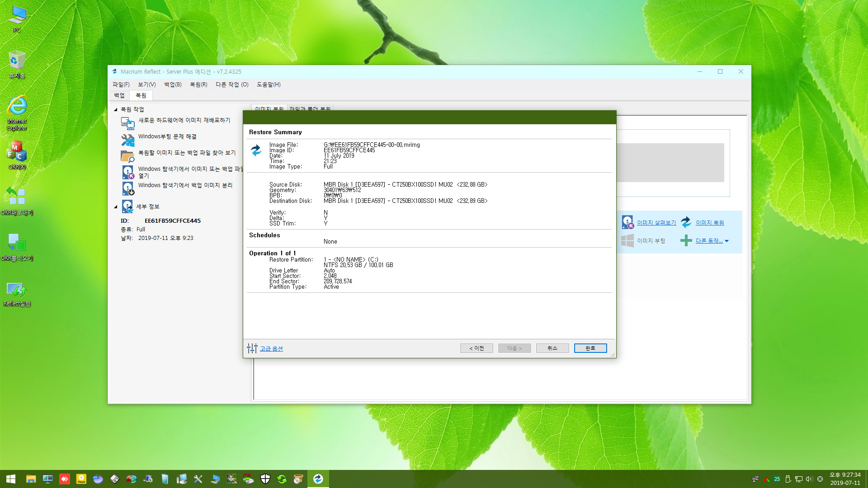
Task: Select Windows 탐색기에서 백업 이미지 분리
Action: point(185,185)
